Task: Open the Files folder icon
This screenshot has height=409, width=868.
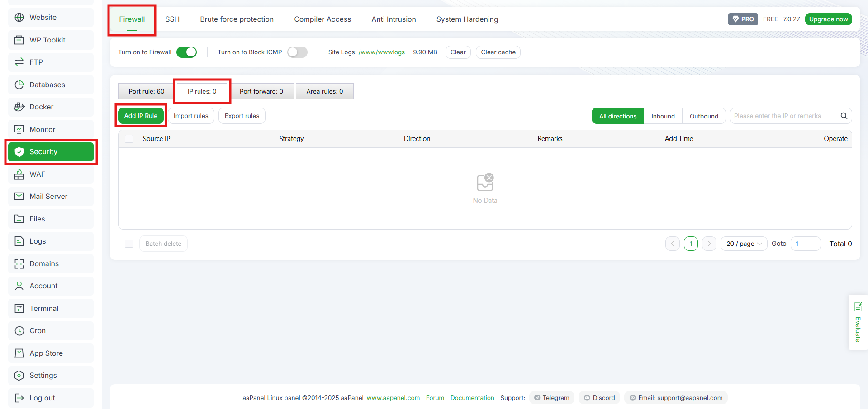Action: (x=19, y=219)
